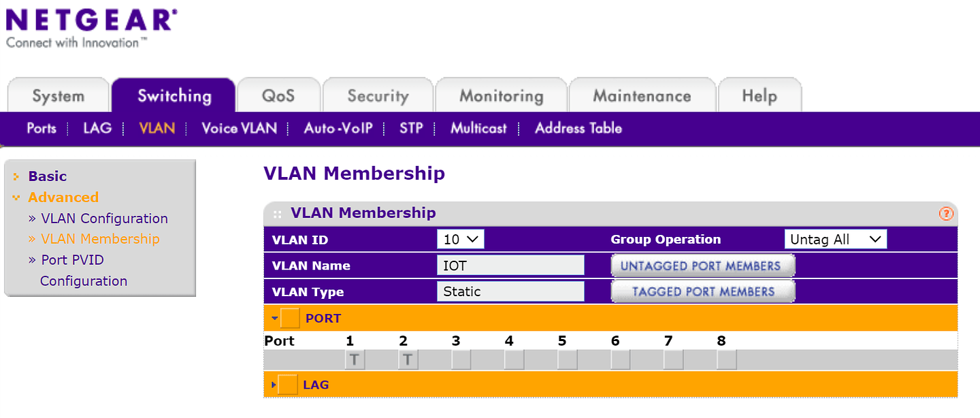Untag port 1 by clicking its T cell
This screenshot has width=980, height=418.
click(354, 359)
